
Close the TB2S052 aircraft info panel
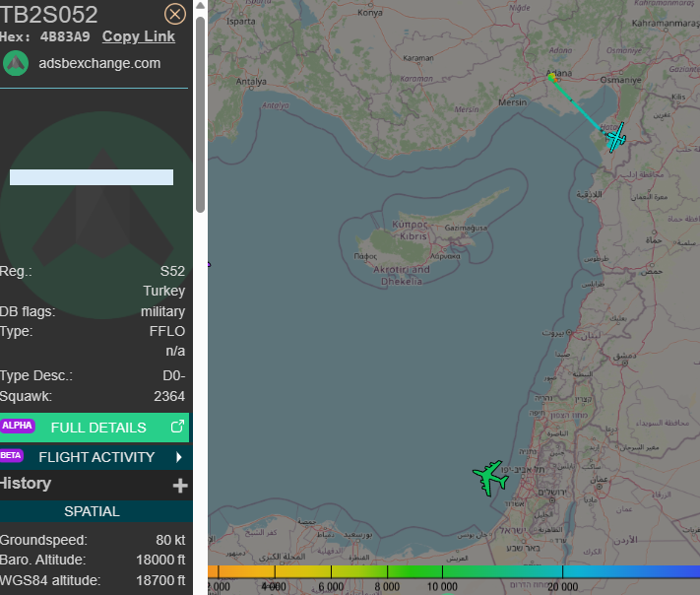coord(175,15)
